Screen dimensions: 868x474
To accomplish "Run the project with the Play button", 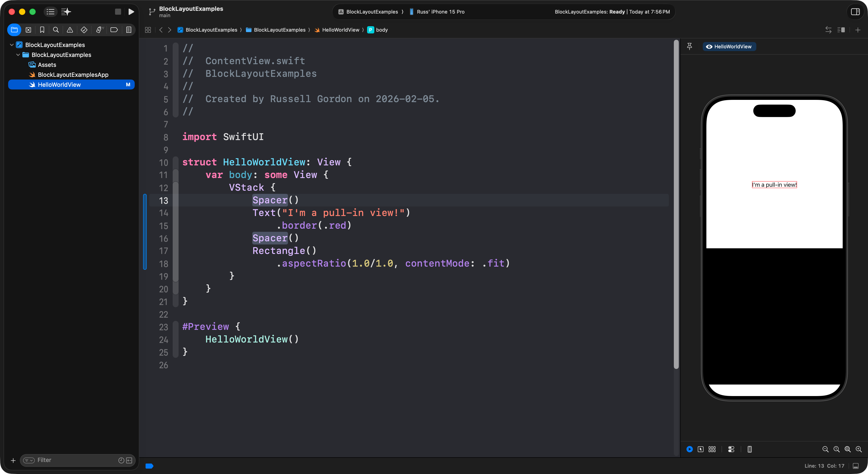I will tap(131, 12).
